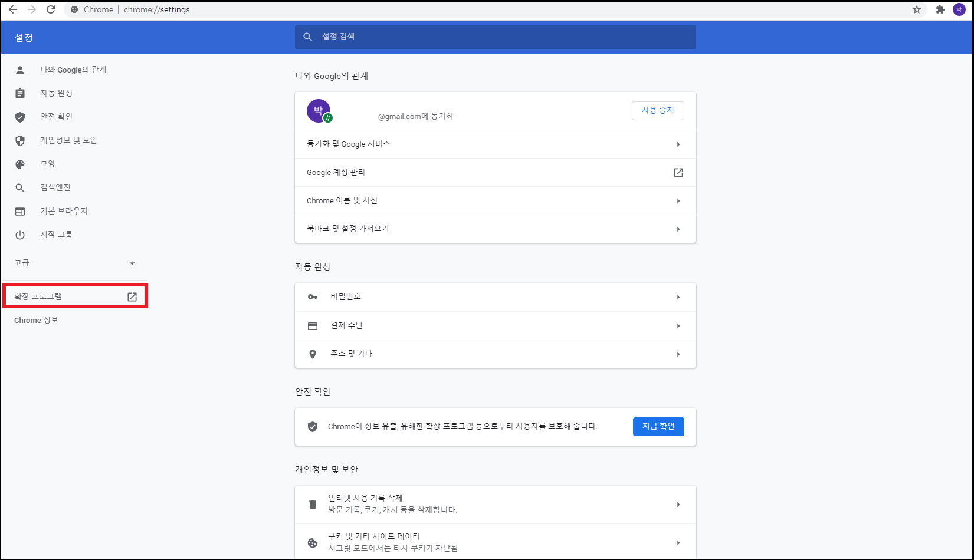The image size is (974, 560).
Task: Open 북마크 및 설정 가져오기 arrow
Action: [x=678, y=229]
